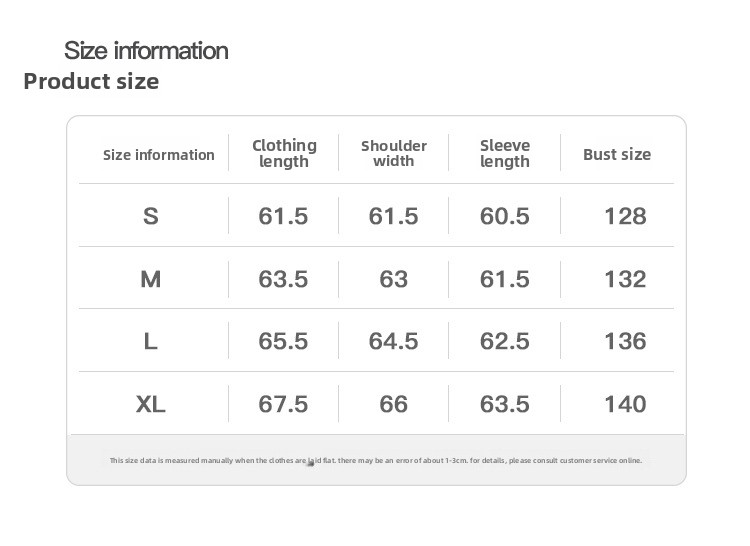750x546 pixels.
Task: Click the "Size information" title heading
Action: coord(146,50)
